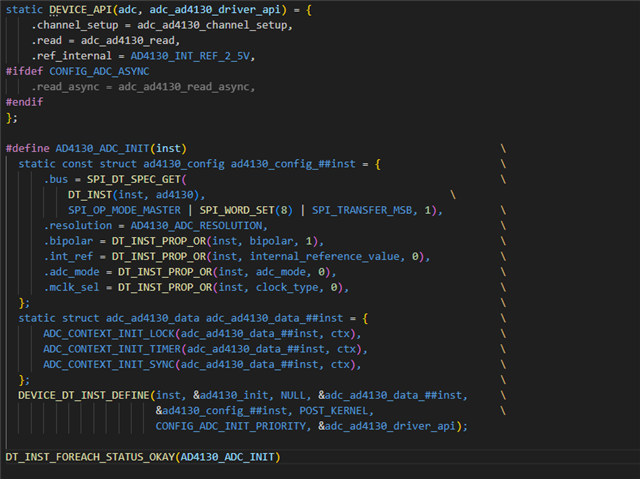Click the .bipolar member

(69, 241)
